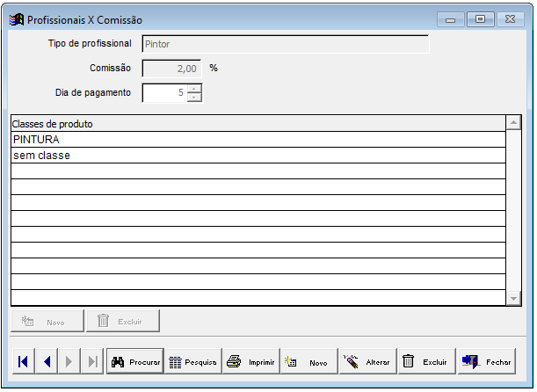
Task: Click the disabled Novo button under the list
Action: 47,321
